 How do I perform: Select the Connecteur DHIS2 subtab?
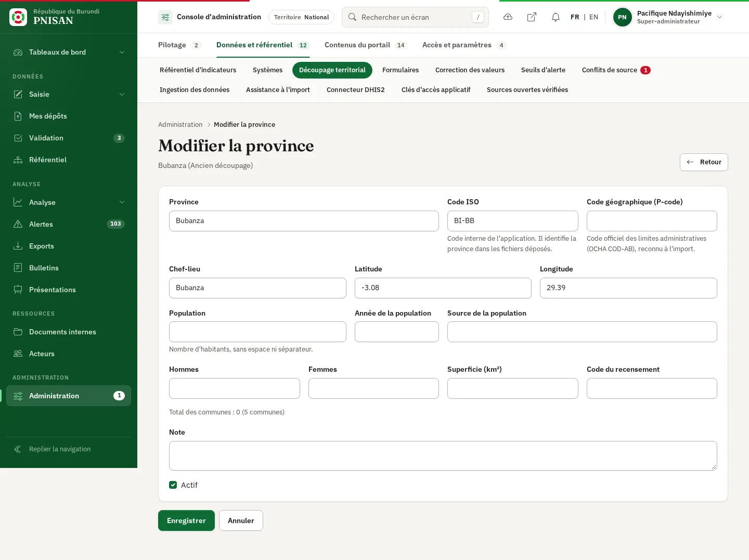(x=356, y=90)
